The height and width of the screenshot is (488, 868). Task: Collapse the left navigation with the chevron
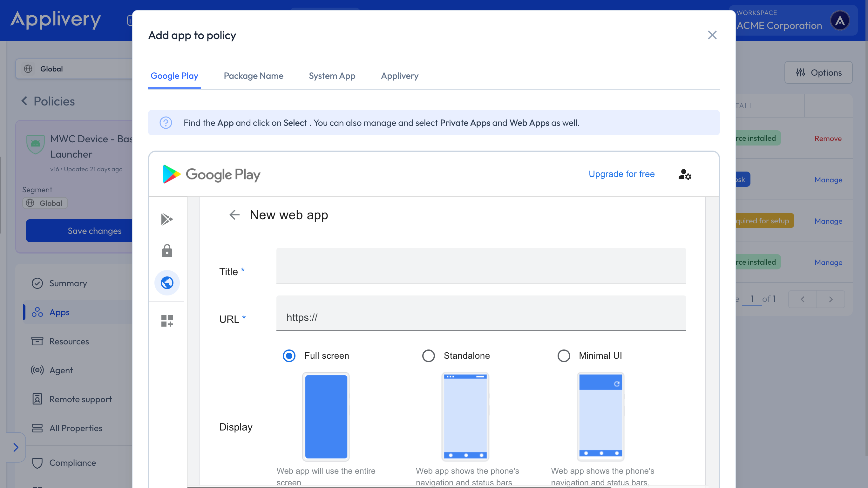(x=16, y=447)
